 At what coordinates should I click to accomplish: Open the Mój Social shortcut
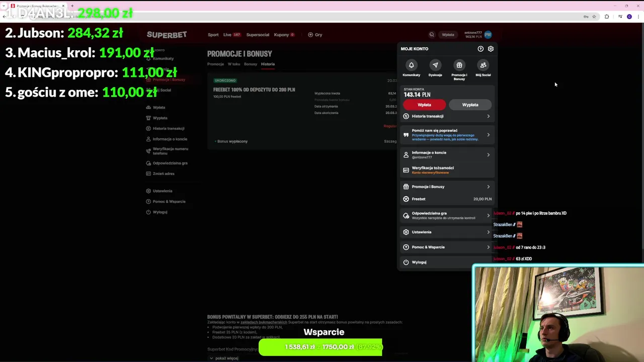coord(483,65)
